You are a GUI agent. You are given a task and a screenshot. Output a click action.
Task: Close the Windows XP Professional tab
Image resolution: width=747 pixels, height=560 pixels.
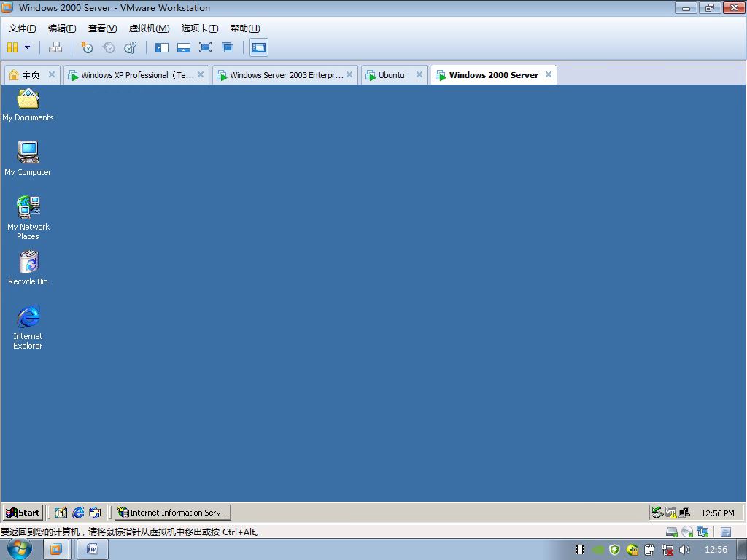pos(201,74)
